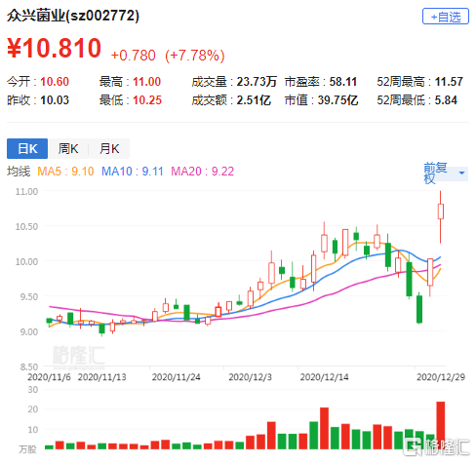Image resolution: width=476 pixels, height=463 pixels.
Task: Click the 成交量 value 23.73万
Action: [257, 82]
